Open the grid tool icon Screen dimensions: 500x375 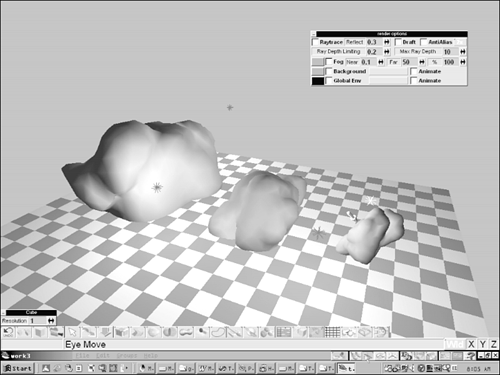(332, 332)
